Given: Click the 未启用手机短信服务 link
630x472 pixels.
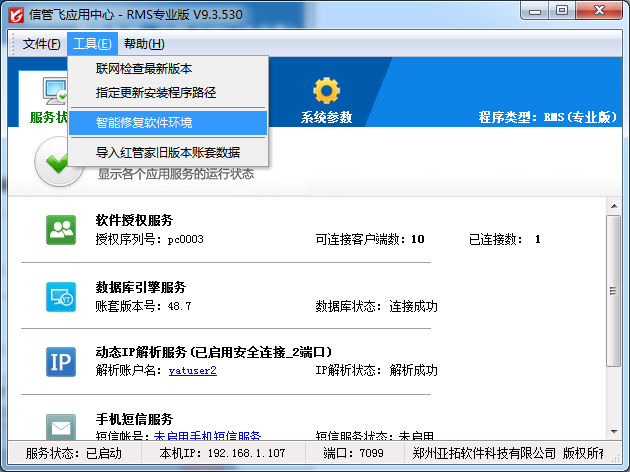Looking at the screenshot, I should [207, 436].
